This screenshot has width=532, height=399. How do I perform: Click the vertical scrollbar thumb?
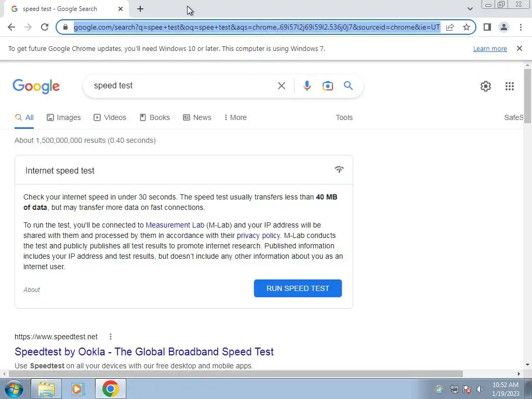click(527, 95)
